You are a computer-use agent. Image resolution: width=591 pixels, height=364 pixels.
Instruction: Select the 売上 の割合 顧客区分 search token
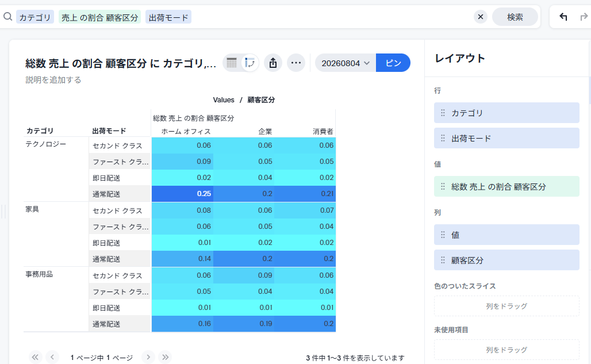pyautogui.click(x=99, y=17)
